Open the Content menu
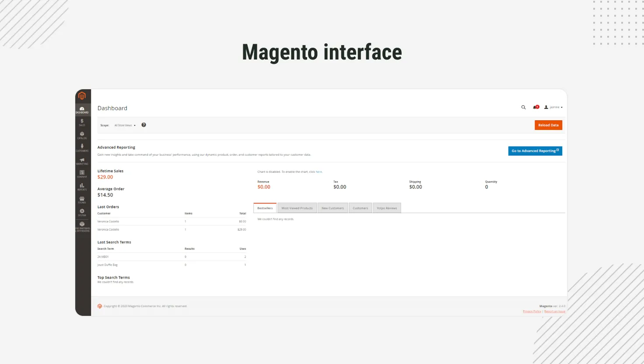This screenshot has width=644, height=364. 82,174
